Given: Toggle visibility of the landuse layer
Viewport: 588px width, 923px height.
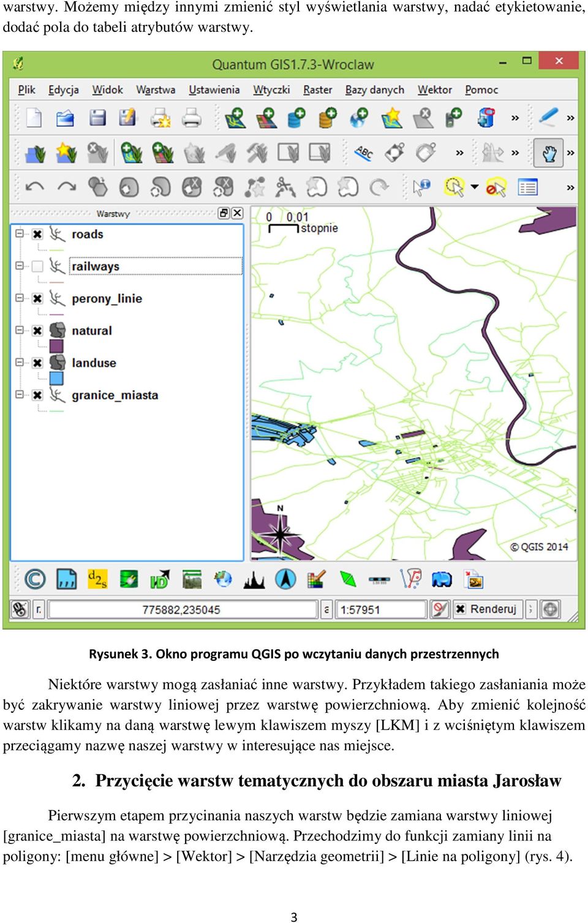Looking at the screenshot, I should tap(37, 363).
